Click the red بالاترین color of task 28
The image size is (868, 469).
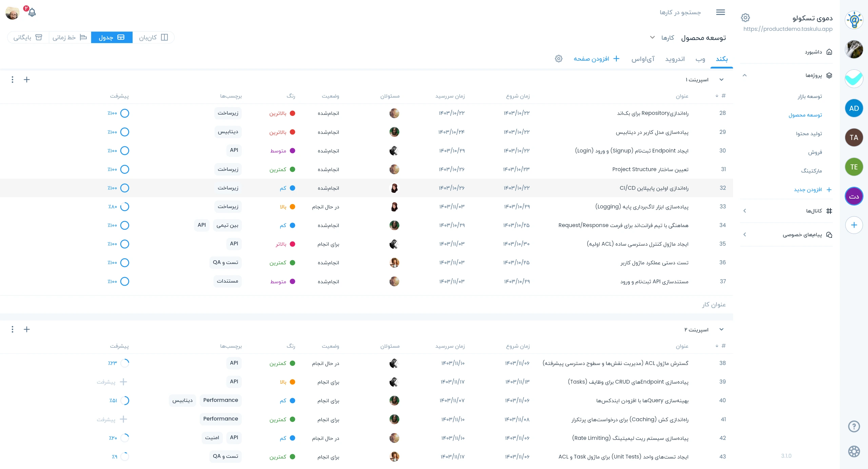(282, 113)
